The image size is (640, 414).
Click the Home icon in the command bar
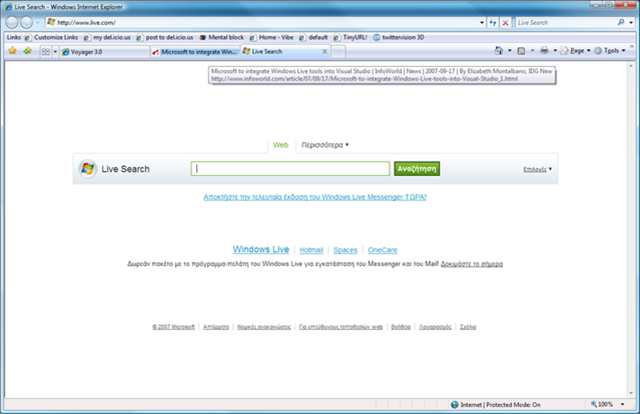[x=498, y=51]
